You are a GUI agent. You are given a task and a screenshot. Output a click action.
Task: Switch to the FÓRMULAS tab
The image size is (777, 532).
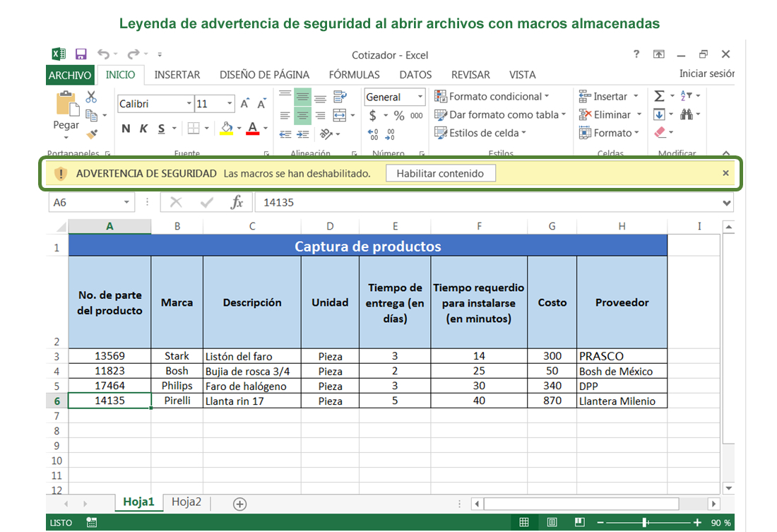click(x=355, y=75)
